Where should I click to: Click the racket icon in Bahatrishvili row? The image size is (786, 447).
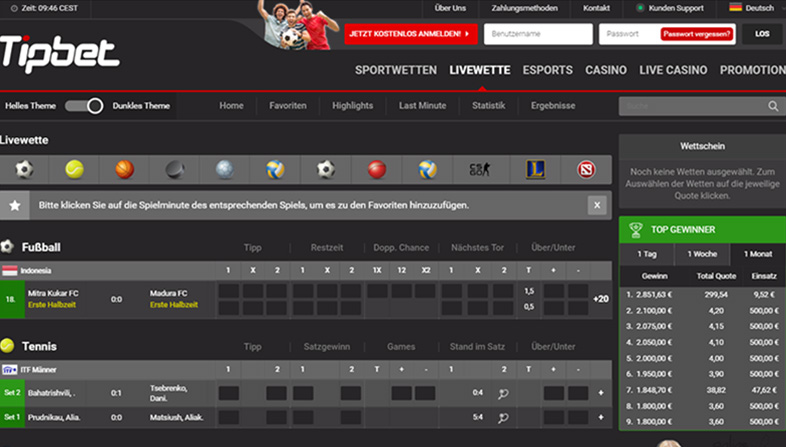pyautogui.click(x=503, y=393)
